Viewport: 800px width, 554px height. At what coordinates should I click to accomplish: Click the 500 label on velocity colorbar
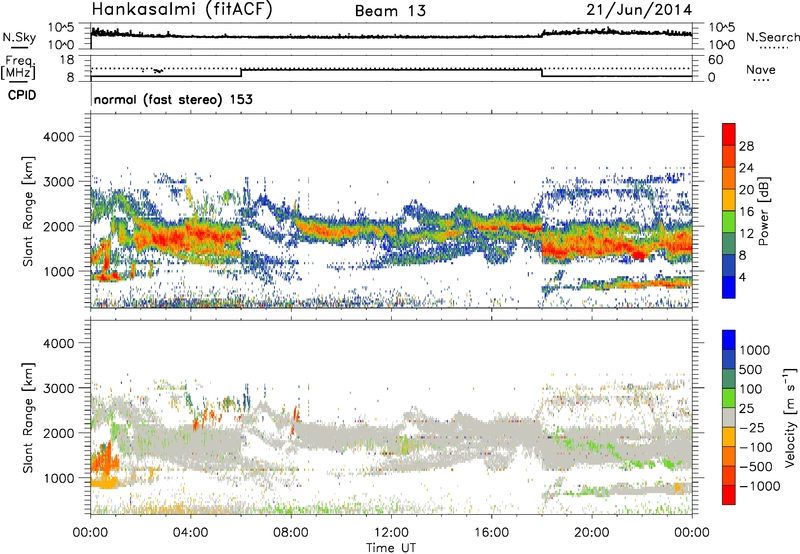pos(750,370)
